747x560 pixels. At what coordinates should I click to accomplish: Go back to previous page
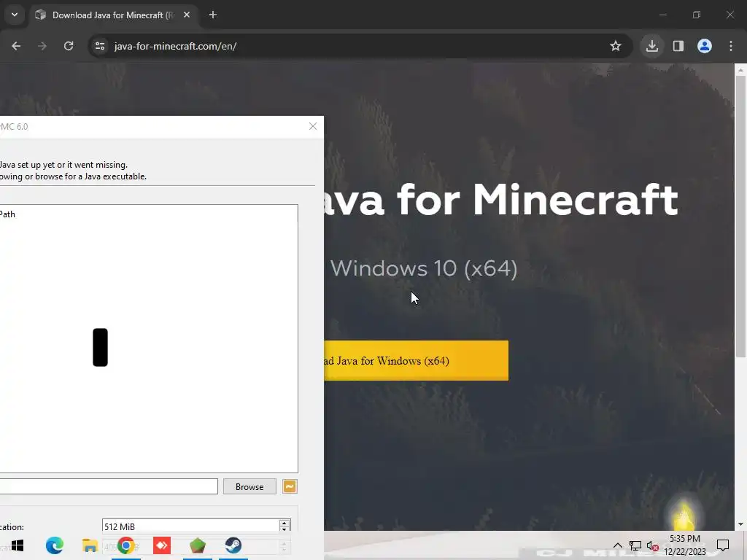click(16, 46)
